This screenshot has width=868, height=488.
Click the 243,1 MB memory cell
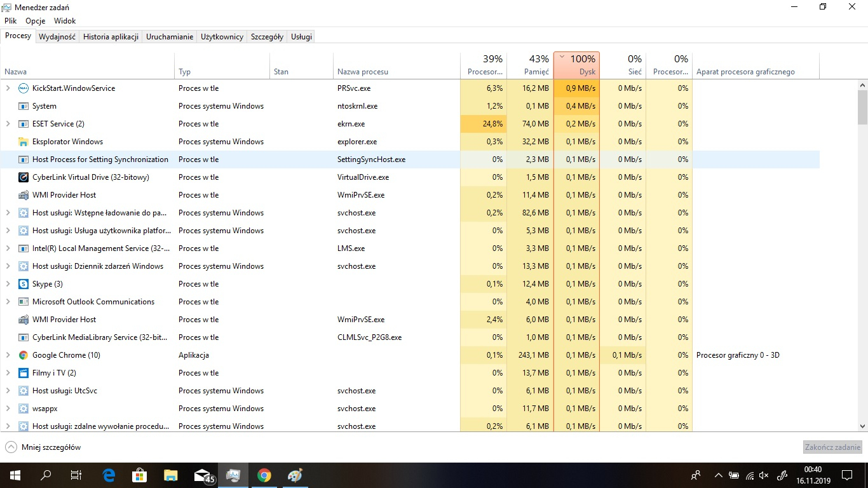[531, 355]
